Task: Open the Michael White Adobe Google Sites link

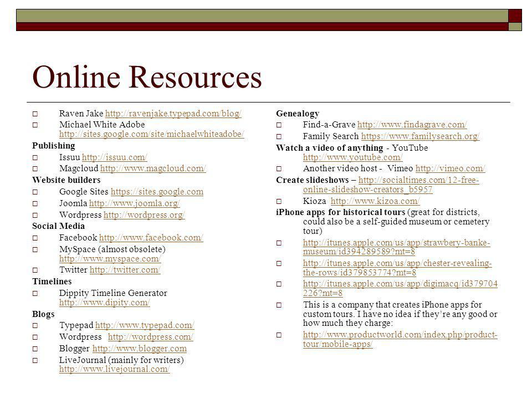Action: tap(152, 134)
